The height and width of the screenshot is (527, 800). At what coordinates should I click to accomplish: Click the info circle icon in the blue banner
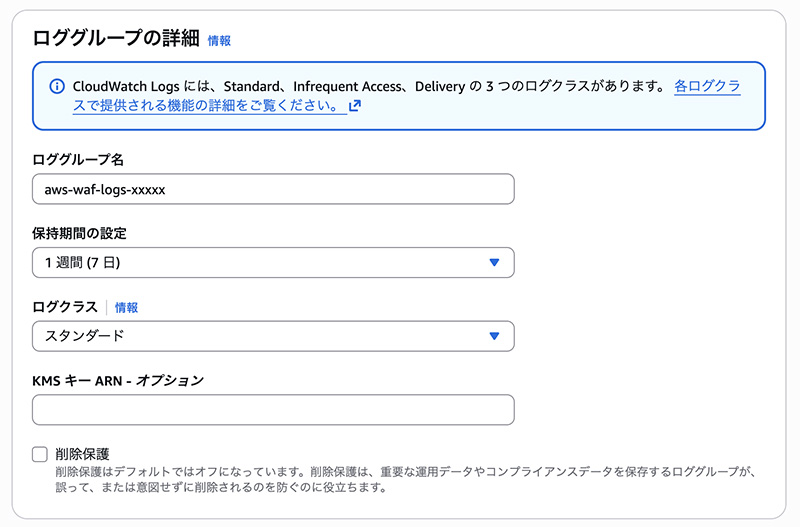click(56, 87)
